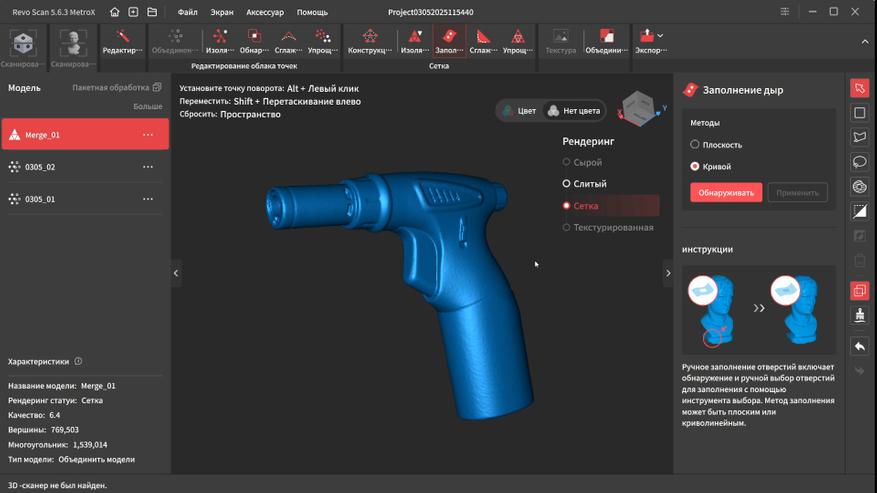This screenshot has width=877, height=493.
Task: Click the home icon in title bar
Action: coord(114,12)
